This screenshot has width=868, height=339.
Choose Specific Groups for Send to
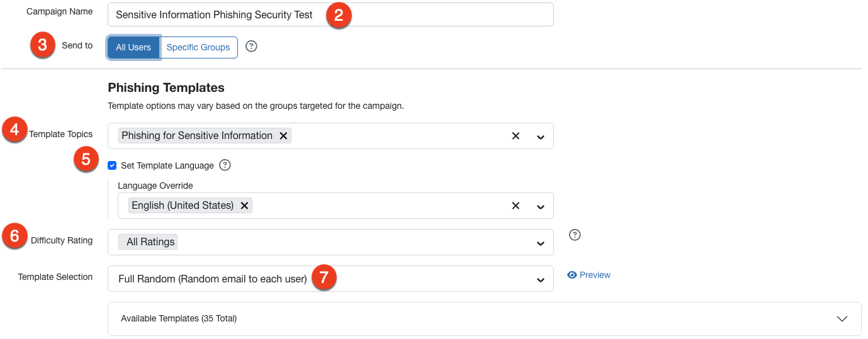pos(198,47)
